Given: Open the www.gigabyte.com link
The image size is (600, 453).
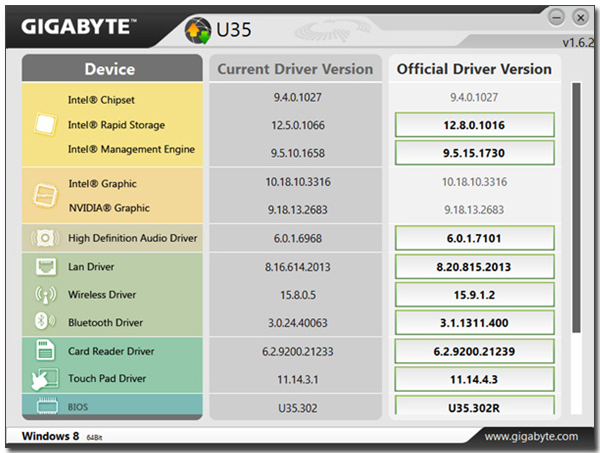Looking at the screenshot, I should tap(531, 436).
